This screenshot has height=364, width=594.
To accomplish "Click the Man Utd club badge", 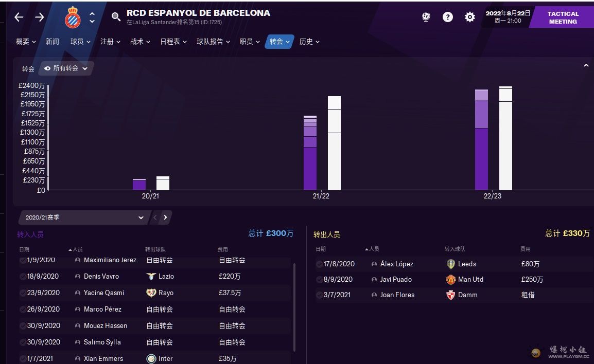I will tap(450, 280).
